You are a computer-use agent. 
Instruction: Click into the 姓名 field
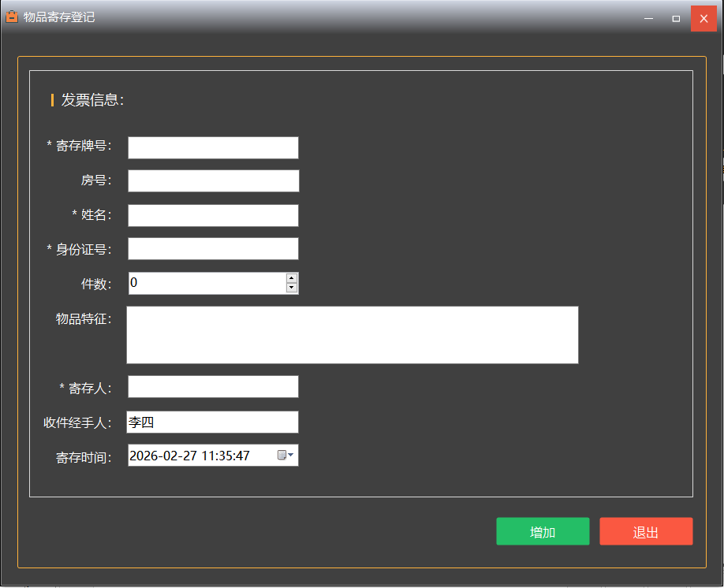pyautogui.click(x=213, y=215)
